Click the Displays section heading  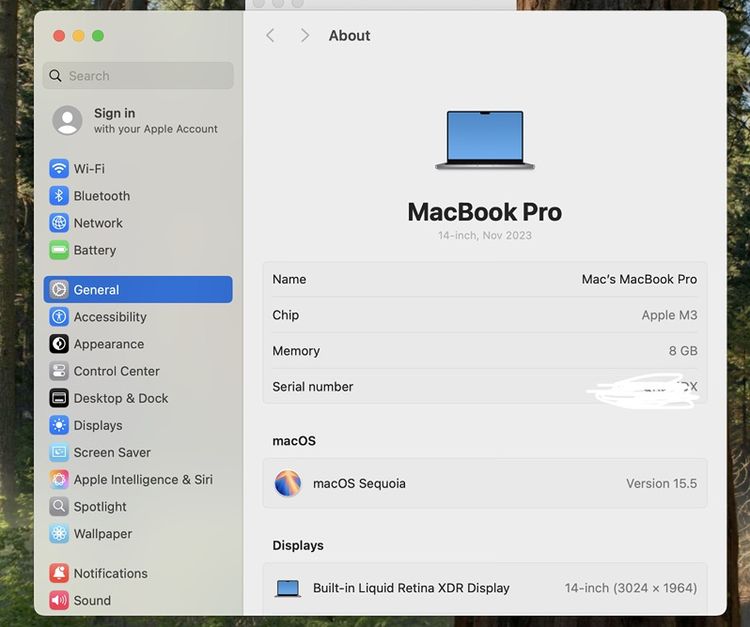[298, 546]
